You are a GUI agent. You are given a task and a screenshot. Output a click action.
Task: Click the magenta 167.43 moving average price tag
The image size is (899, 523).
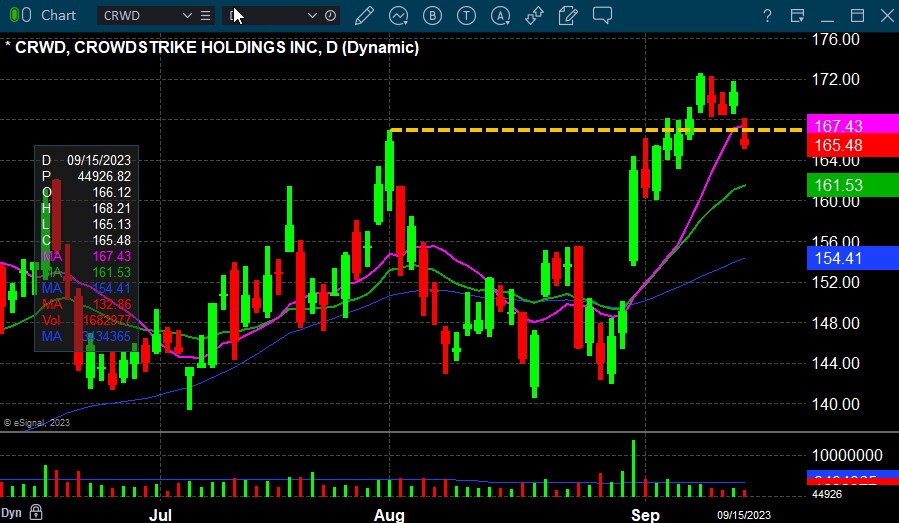853,126
